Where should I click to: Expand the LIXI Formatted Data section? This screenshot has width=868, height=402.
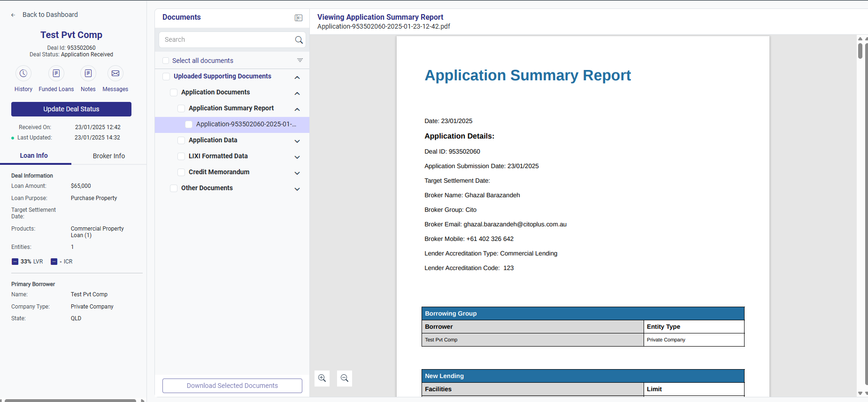point(297,157)
